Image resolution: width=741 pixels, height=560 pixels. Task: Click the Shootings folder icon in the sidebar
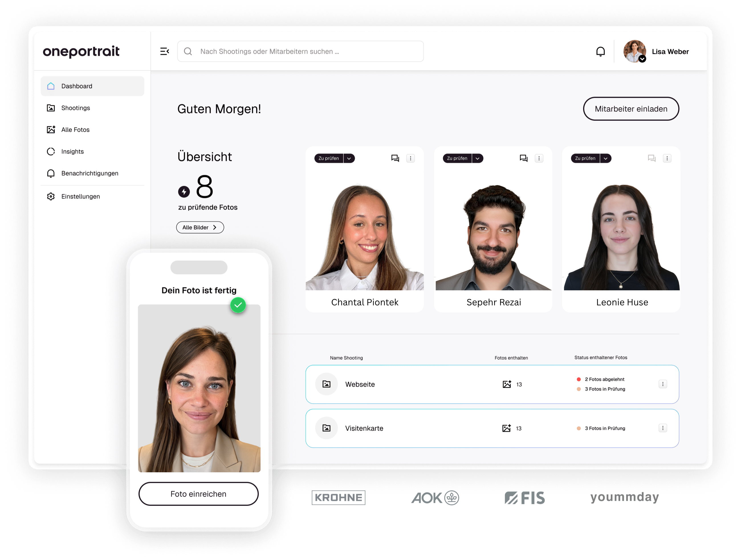pos(51,108)
